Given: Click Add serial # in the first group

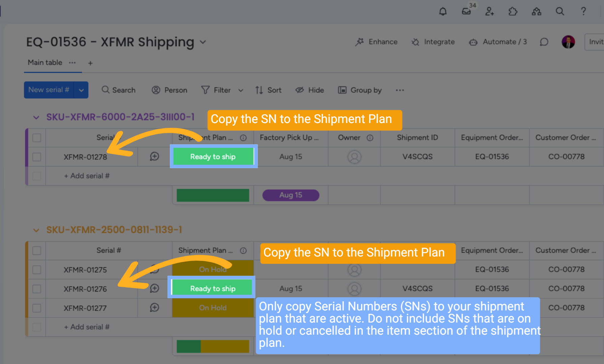Looking at the screenshot, I should click(87, 176).
